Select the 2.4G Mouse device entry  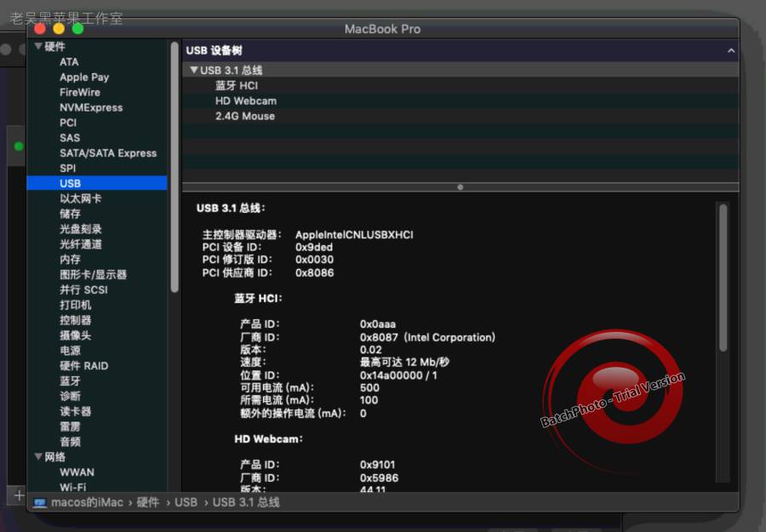pos(245,116)
